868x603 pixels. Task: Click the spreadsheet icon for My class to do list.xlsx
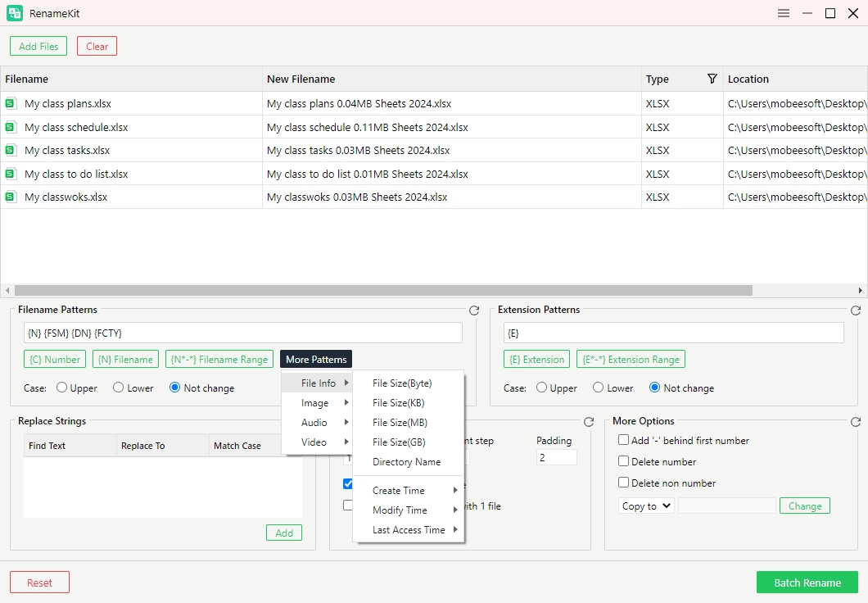coord(10,174)
